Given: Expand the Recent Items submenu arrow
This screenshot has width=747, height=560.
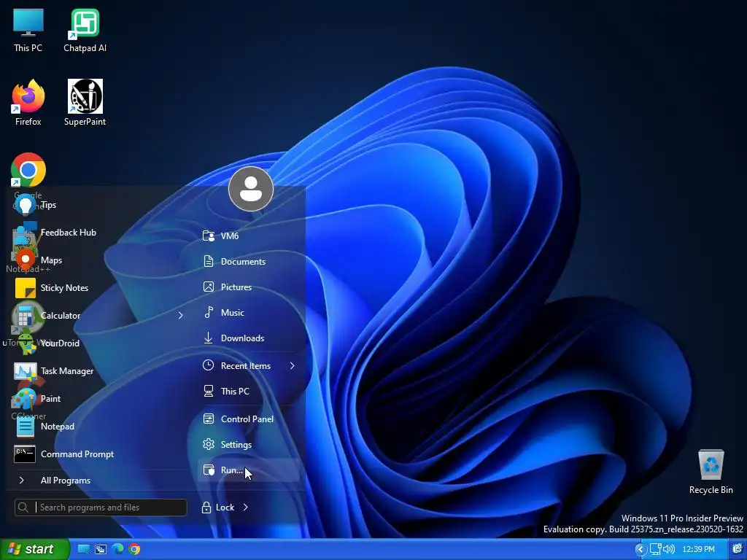Looking at the screenshot, I should [x=292, y=366].
